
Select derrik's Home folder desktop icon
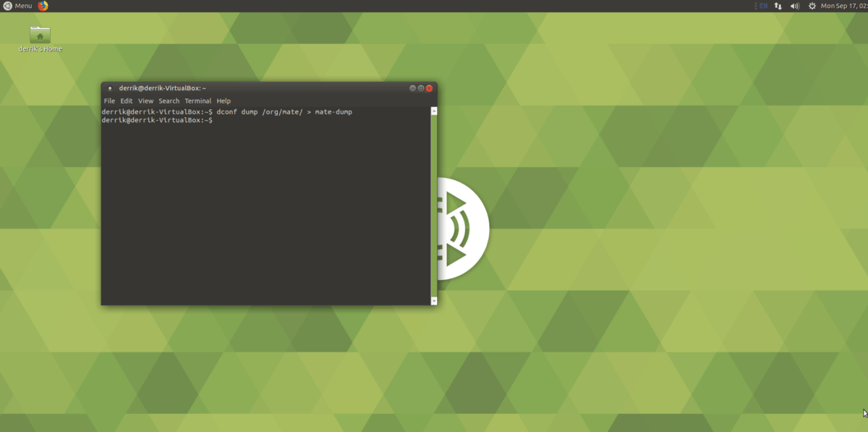point(40,39)
